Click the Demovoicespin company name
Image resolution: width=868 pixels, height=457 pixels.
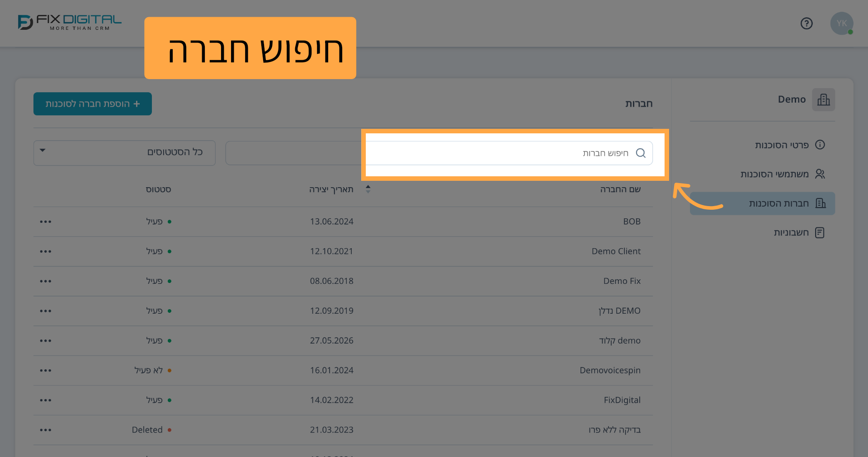610,371
